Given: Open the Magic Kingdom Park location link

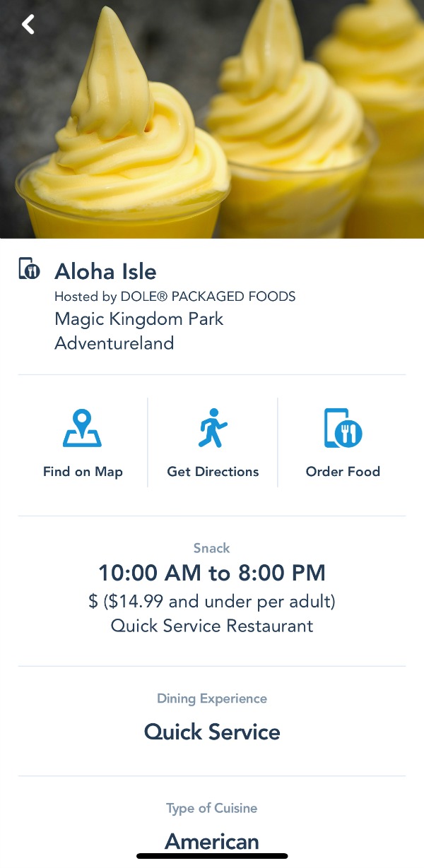Looking at the screenshot, I should click(139, 319).
